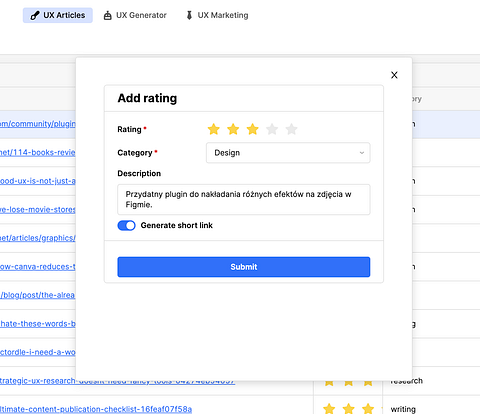Screen dimensions: 480x414
Task: Open the community/plugin link
Action: tap(38, 124)
